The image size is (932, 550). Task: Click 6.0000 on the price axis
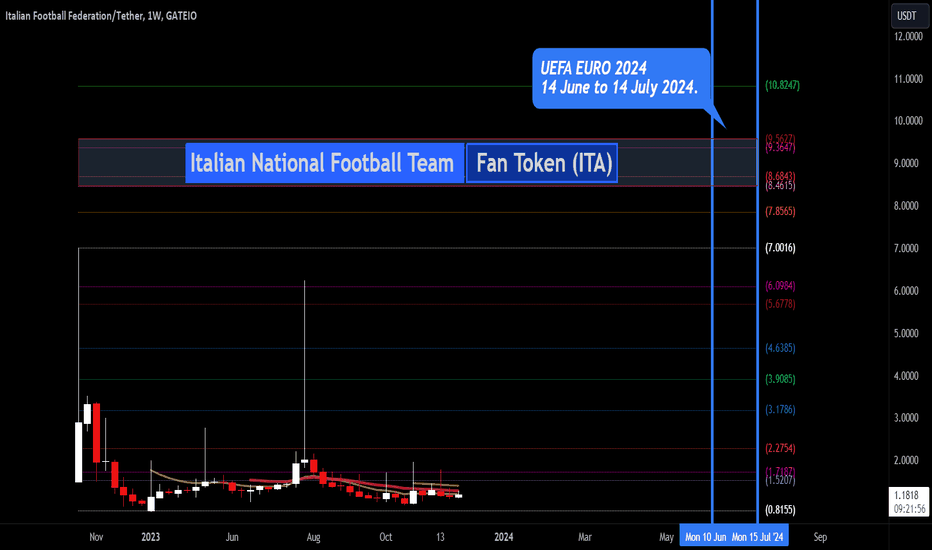pos(908,291)
